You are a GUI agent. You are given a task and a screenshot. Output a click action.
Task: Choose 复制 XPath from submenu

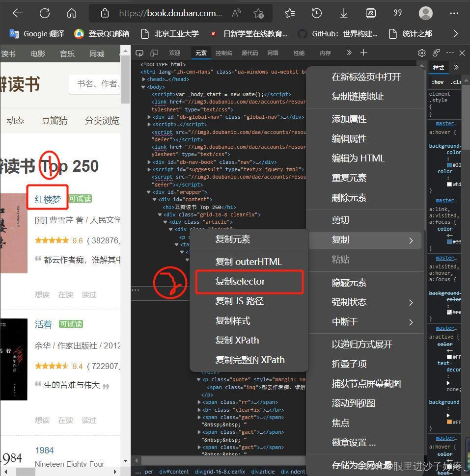point(249,340)
